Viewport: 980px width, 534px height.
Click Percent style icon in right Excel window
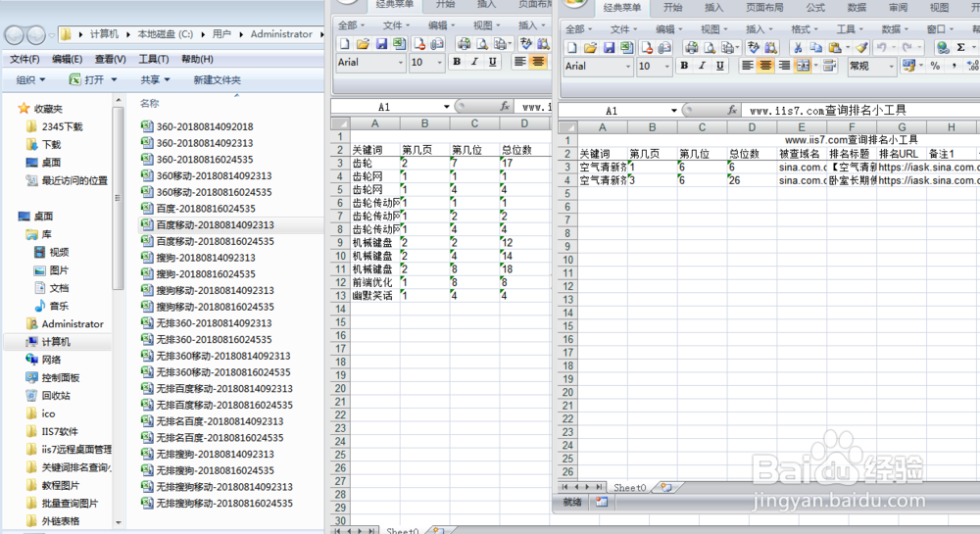coord(935,66)
